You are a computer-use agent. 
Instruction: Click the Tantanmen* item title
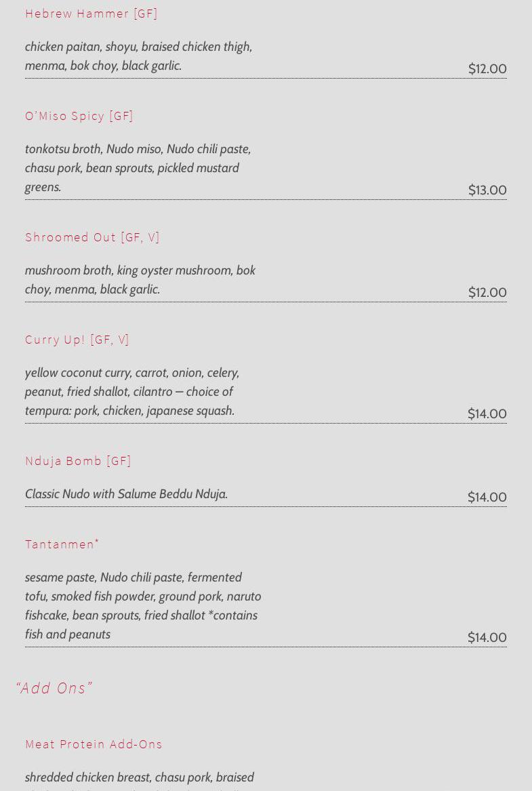[62, 544]
